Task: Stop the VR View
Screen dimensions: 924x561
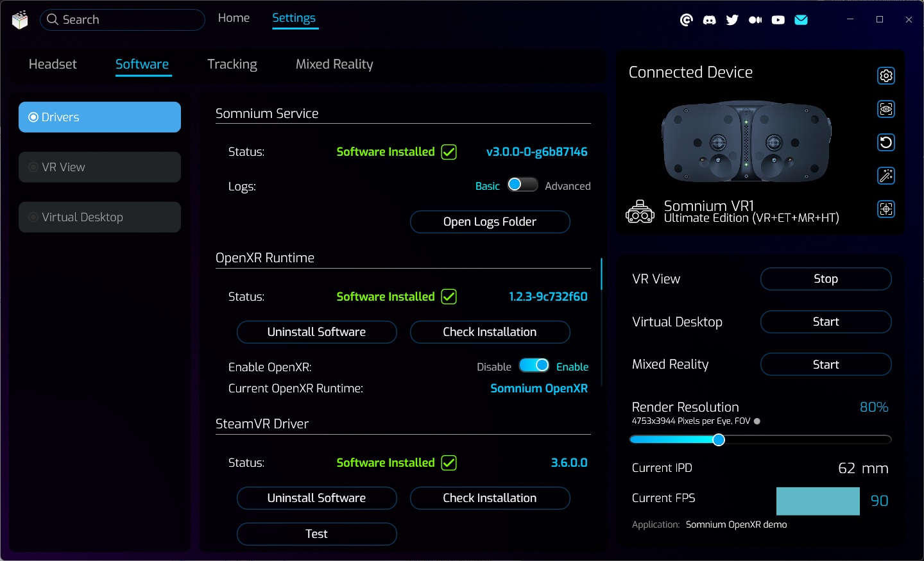Action: point(825,279)
